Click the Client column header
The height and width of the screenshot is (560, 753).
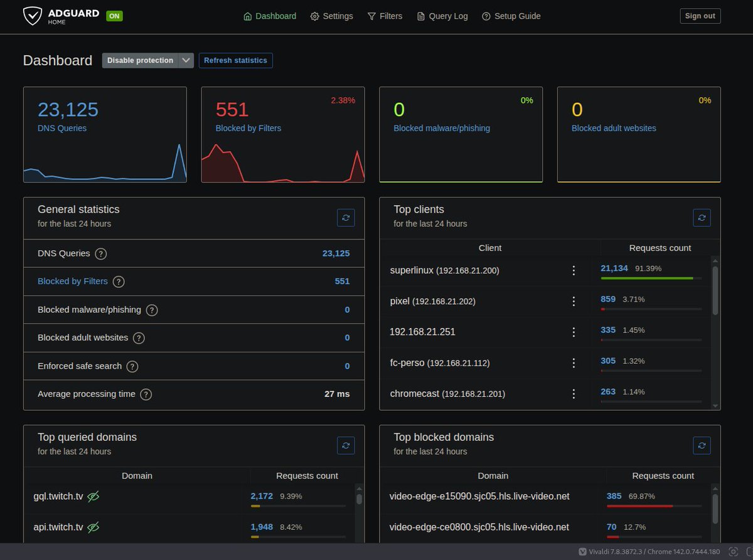[490, 248]
